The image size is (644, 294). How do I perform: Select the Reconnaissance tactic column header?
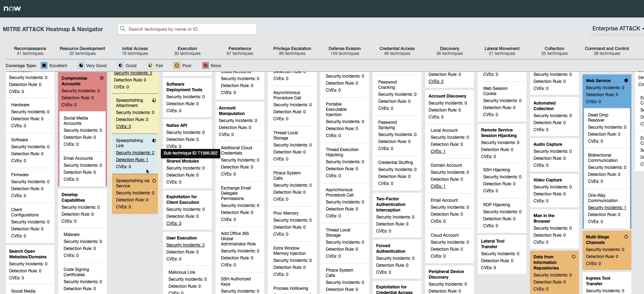pos(30,51)
